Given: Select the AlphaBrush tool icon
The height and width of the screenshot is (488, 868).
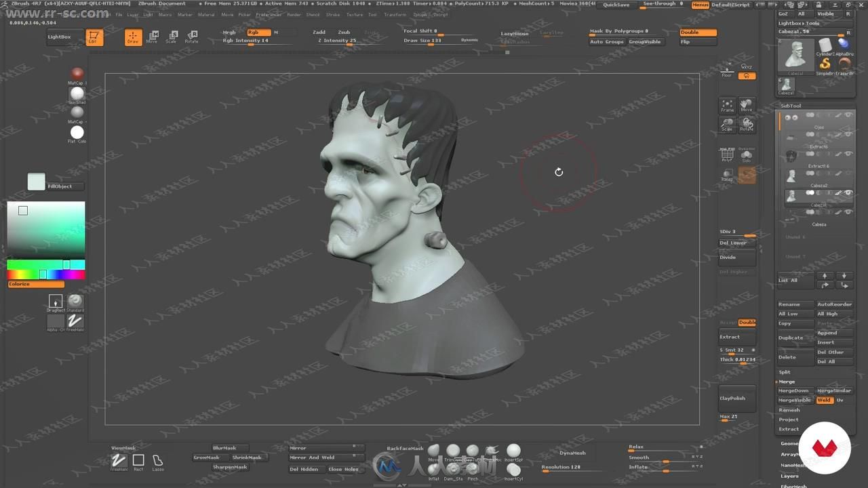Looking at the screenshot, I should click(x=844, y=46).
